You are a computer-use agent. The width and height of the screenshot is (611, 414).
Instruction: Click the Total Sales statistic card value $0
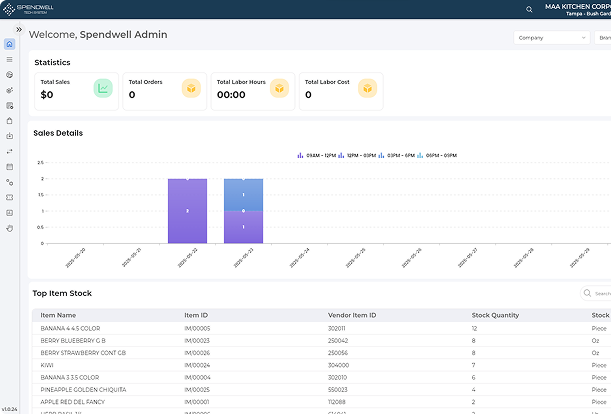(x=47, y=95)
